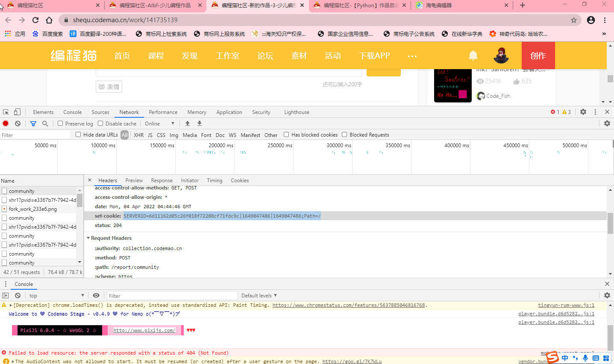Open the user avatar in Codemao header

pos(501,55)
